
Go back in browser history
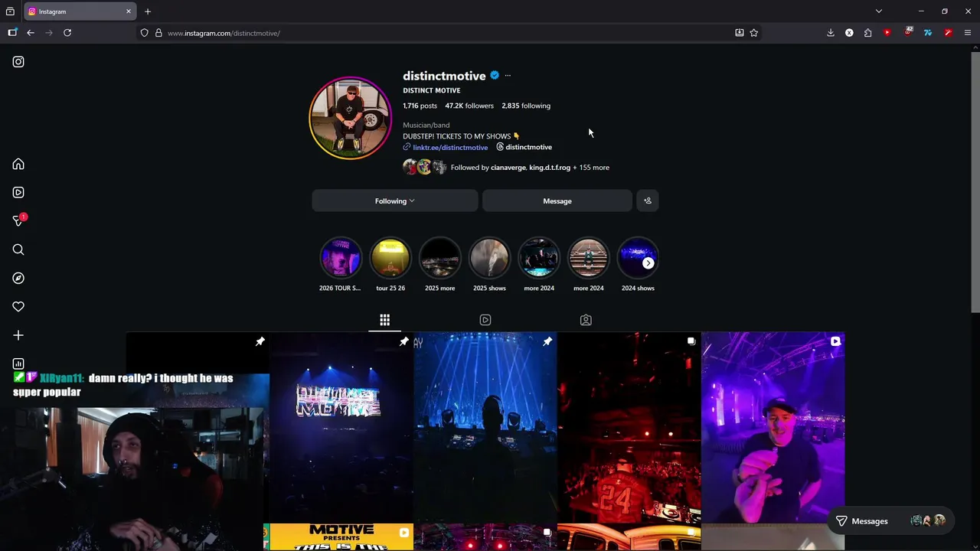(x=31, y=33)
